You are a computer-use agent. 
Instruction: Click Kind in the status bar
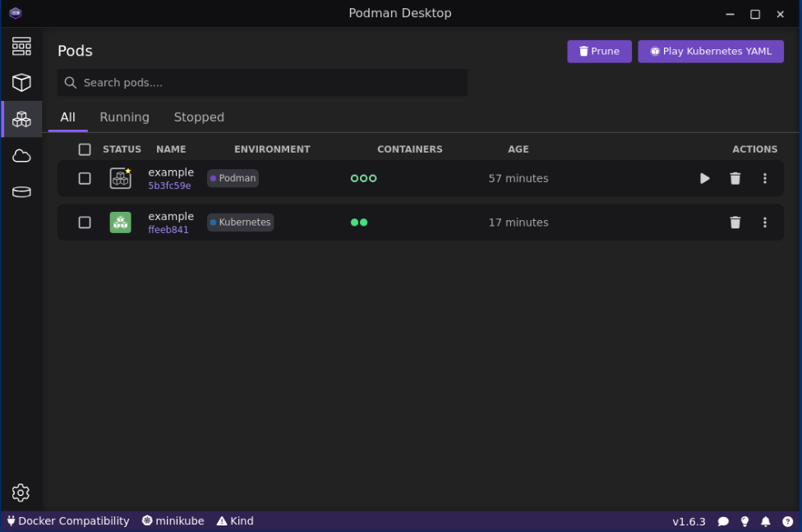click(x=235, y=521)
